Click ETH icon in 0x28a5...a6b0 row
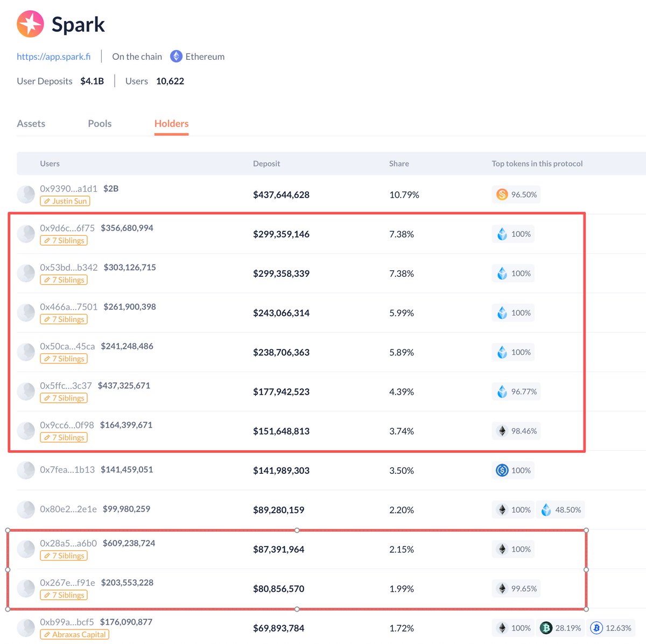646x644 pixels. click(x=502, y=549)
